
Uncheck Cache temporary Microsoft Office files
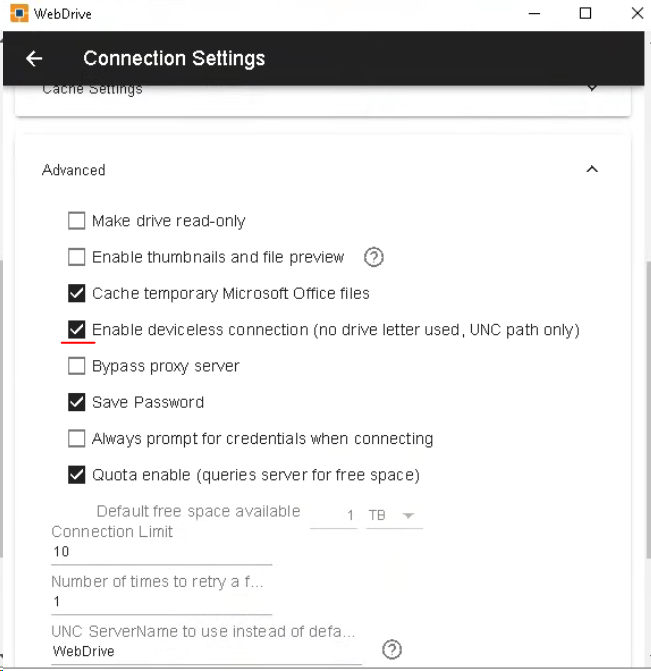(x=77, y=293)
